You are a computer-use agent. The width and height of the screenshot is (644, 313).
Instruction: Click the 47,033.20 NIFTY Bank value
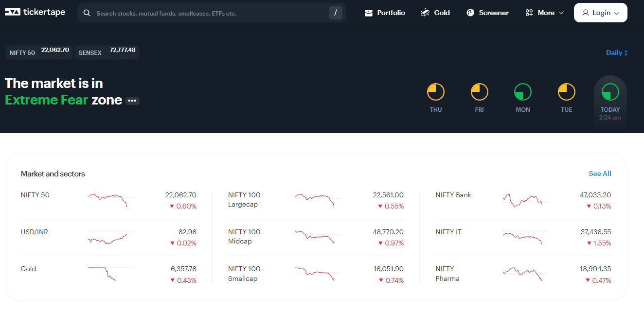click(595, 195)
